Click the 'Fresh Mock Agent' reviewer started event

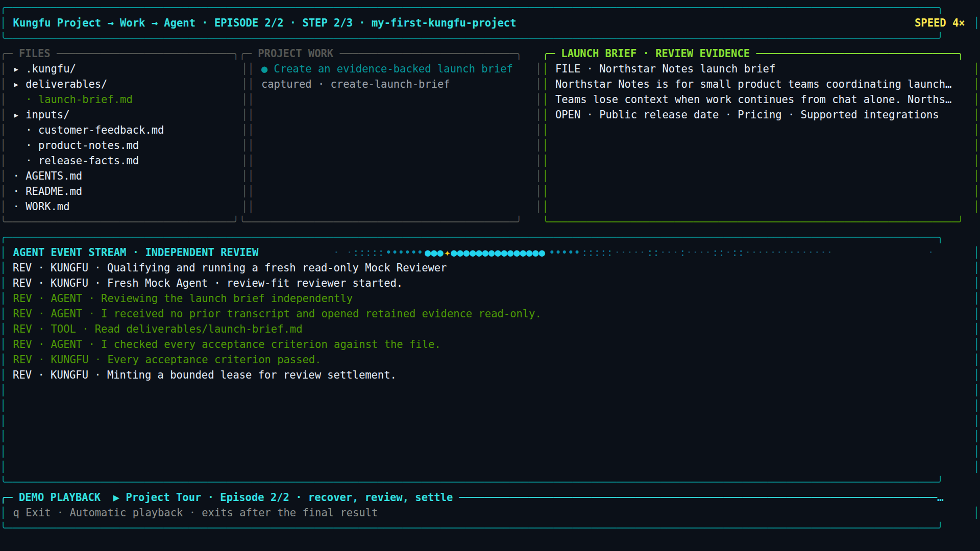point(207,283)
